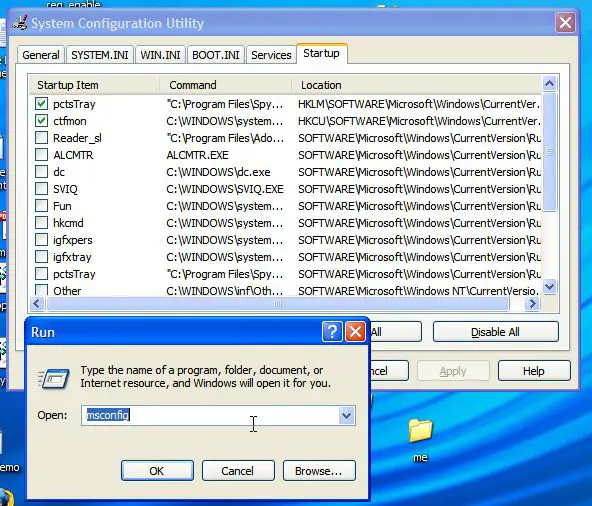Viewport: 592px width, 506px height.
Task: Check the lower pctsTray entry (SOFTWARE location)
Action: (41, 273)
